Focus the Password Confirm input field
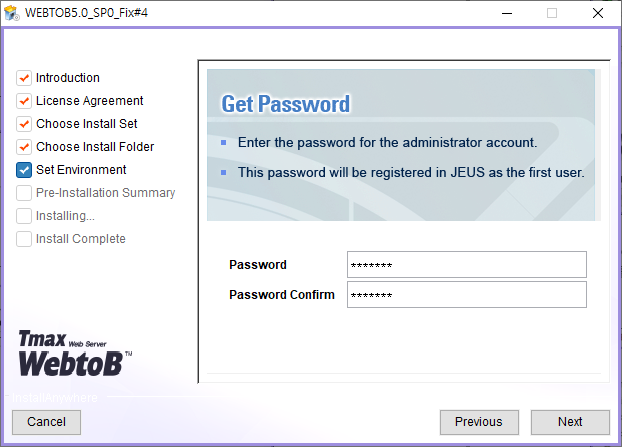 [466, 295]
